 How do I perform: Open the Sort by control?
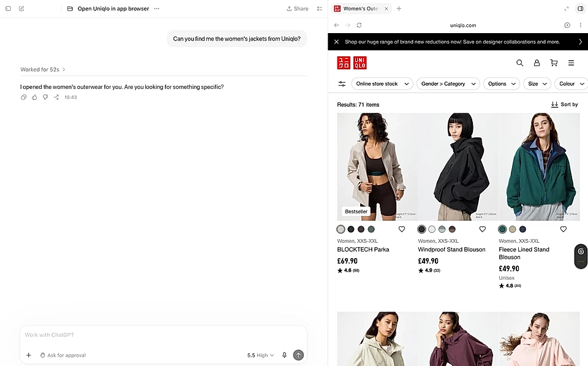[x=564, y=104]
